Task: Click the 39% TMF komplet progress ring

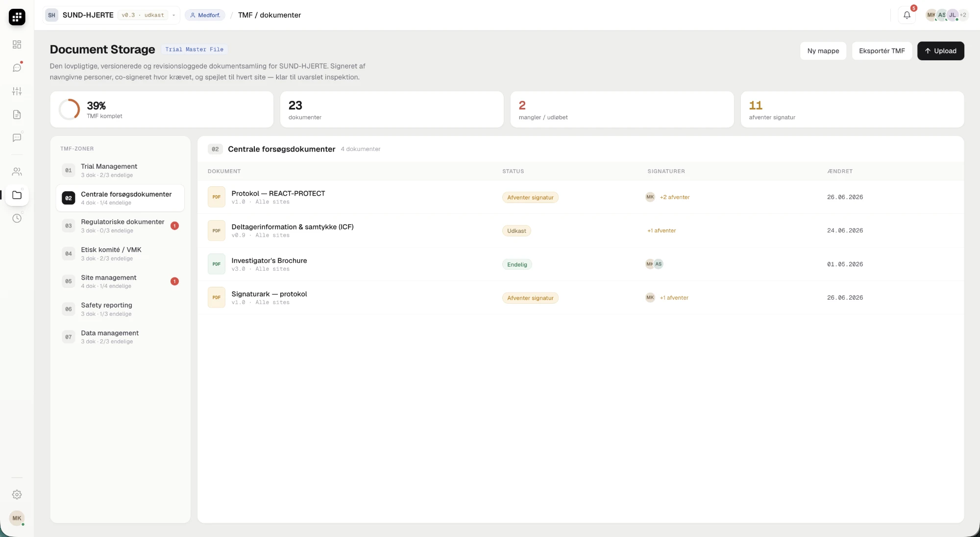Action: [69, 109]
